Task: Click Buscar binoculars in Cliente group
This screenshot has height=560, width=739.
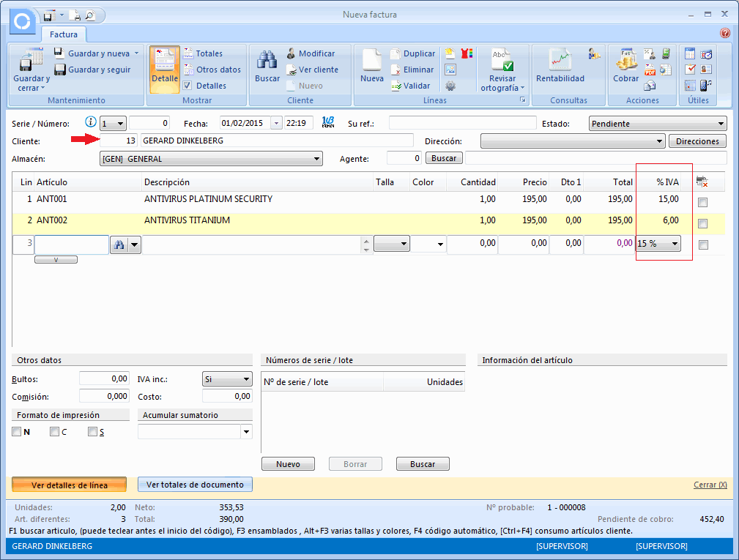Action: (x=267, y=62)
